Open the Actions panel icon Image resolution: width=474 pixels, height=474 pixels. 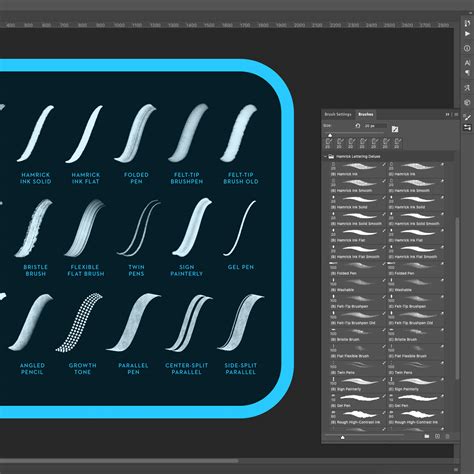467,34
